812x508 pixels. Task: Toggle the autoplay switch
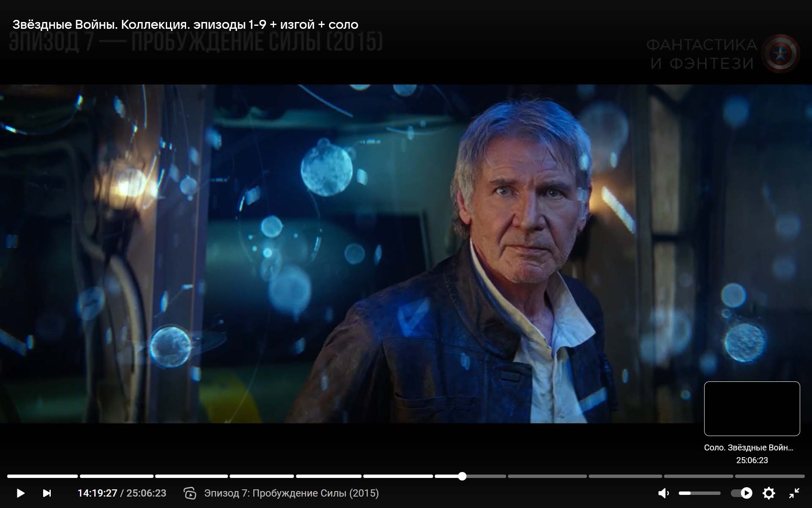click(742, 493)
